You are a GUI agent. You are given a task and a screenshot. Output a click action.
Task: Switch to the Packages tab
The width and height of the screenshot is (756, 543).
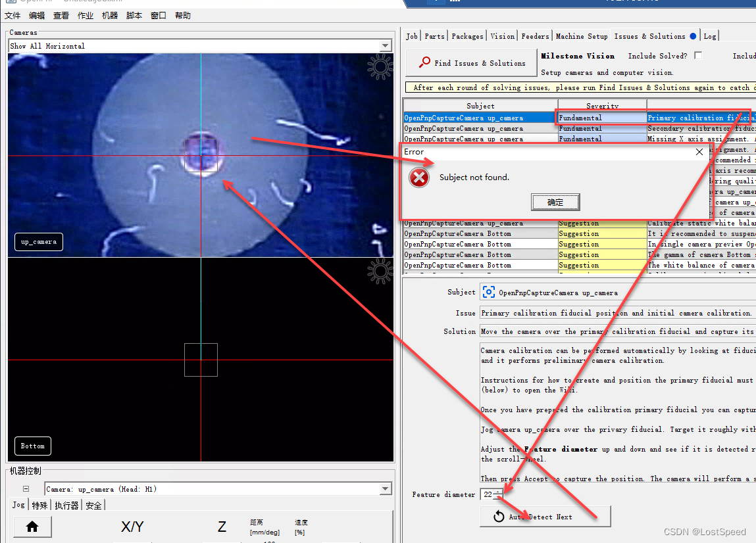pyautogui.click(x=467, y=36)
